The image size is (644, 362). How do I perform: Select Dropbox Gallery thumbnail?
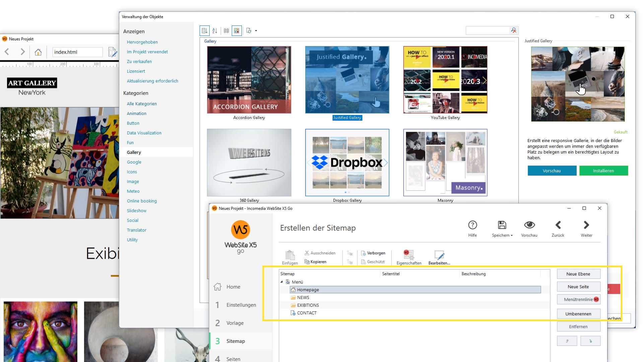tap(347, 163)
